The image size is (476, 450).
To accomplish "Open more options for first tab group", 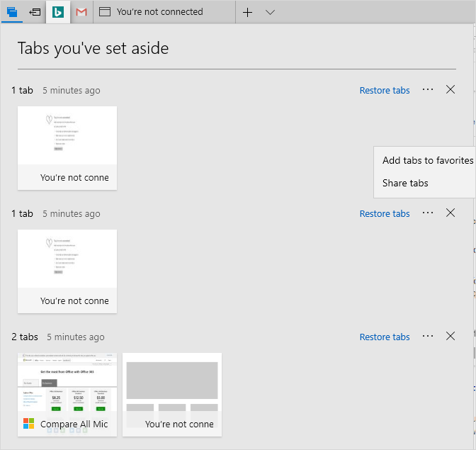I will [428, 90].
